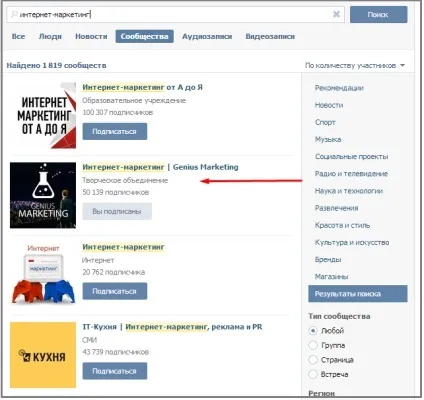Click the Найдено 1 819 сообществ heading
Screen dimensions: 424x400
click(56, 65)
